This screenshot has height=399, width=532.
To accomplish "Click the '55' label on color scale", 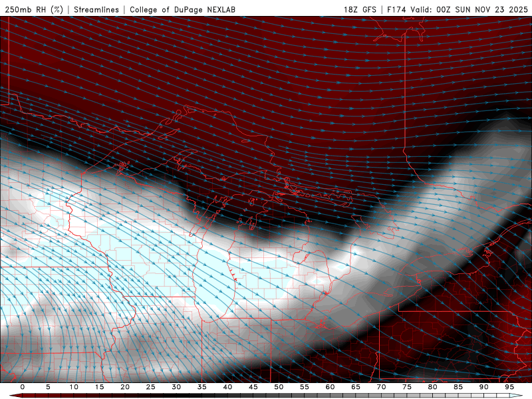I will click(305, 387).
